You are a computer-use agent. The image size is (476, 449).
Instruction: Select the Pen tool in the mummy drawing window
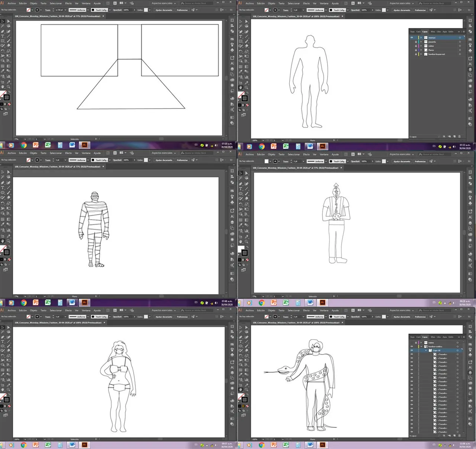pyautogui.click(x=3, y=182)
